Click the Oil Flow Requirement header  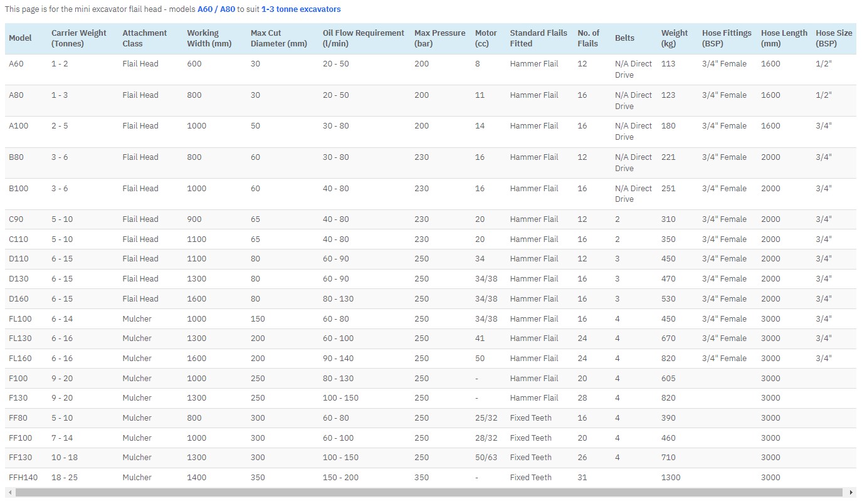tap(364, 38)
